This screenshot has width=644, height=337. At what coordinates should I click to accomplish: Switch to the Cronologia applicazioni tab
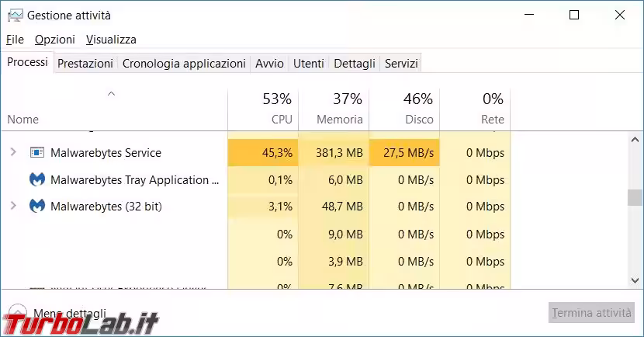(184, 64)
